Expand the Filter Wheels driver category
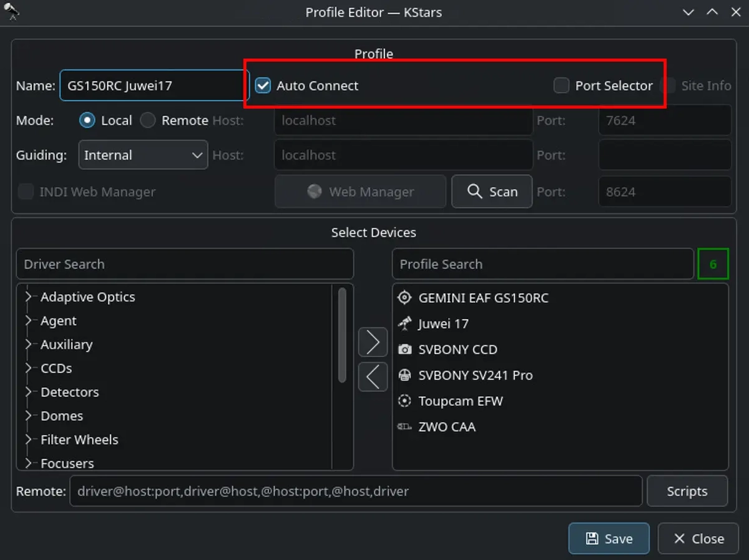Viewport: 749px width, 560px height. click(28, 440)
